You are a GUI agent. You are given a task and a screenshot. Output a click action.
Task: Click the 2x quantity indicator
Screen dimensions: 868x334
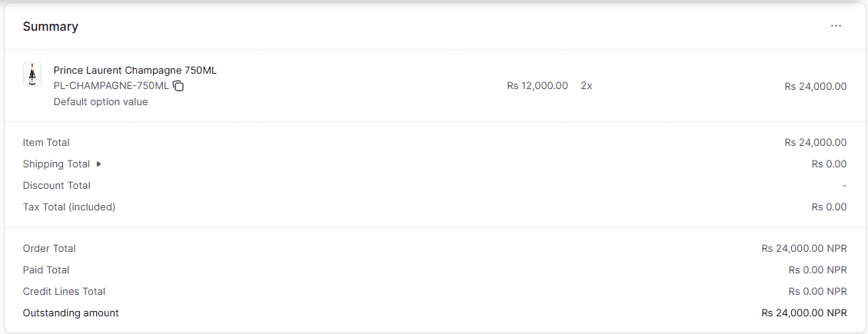(587, 86)
